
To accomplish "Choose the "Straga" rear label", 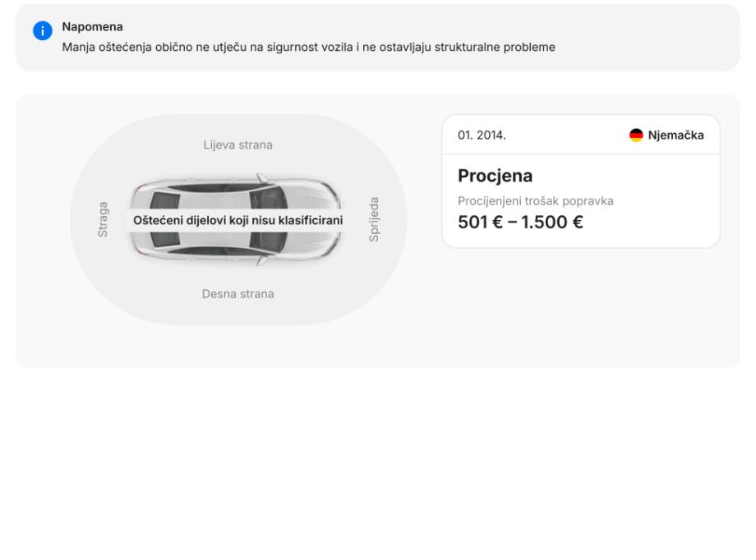I will [103, 220].
